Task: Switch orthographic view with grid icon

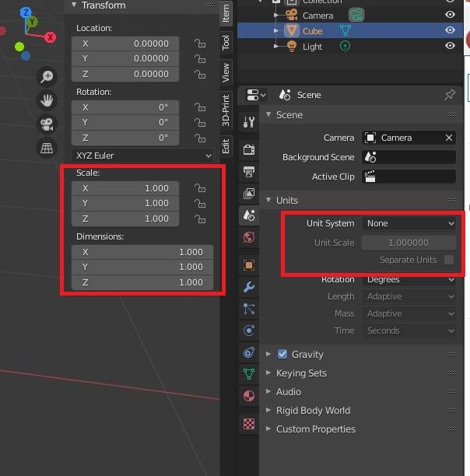Action: (x=47, y=148)
